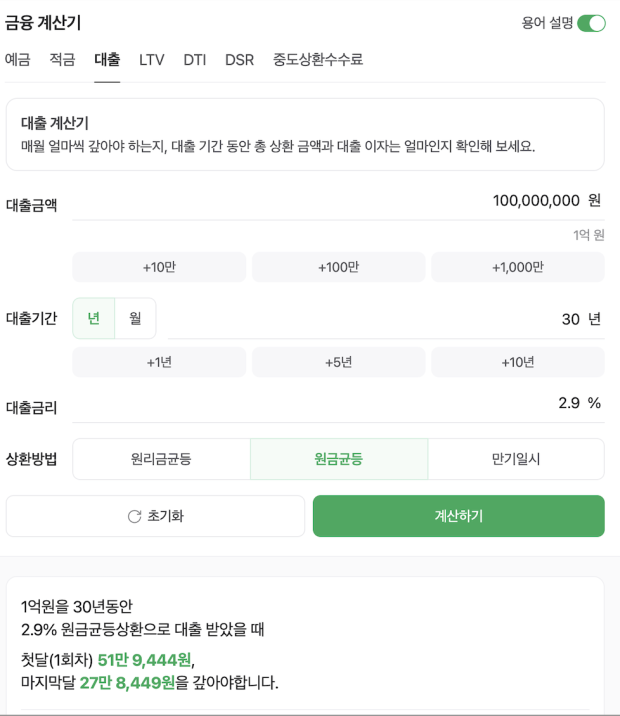
Task: Select the 월 period unit
Action: click(x=135, y=318)
